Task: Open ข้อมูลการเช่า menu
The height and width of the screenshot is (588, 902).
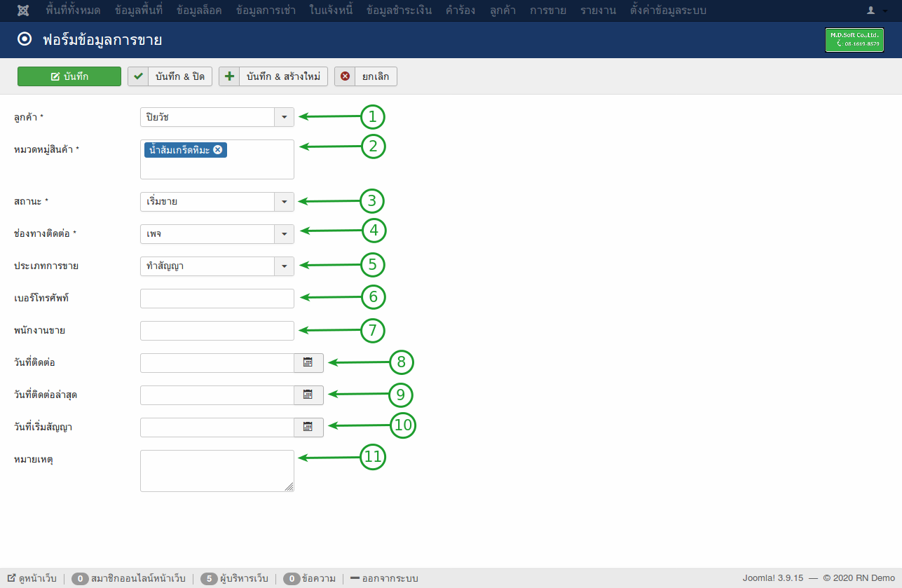Action: pyautogui.click(x=266, y=11)
